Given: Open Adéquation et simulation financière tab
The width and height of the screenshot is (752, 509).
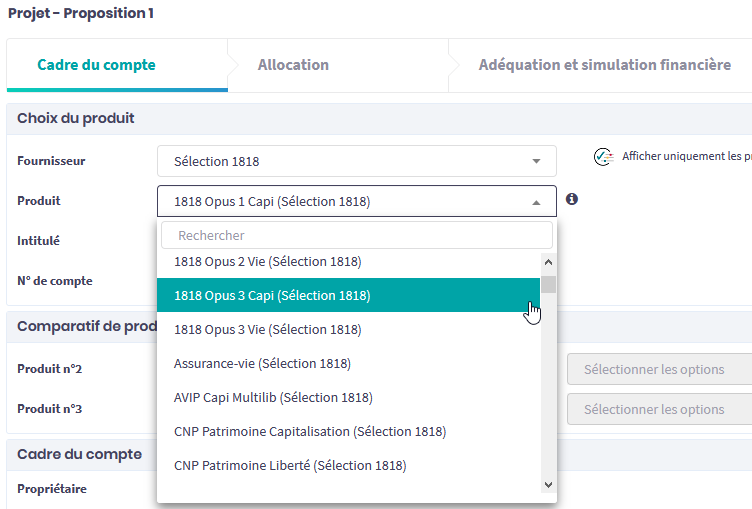Looking at the screenshot, I should tap(604, 65).
